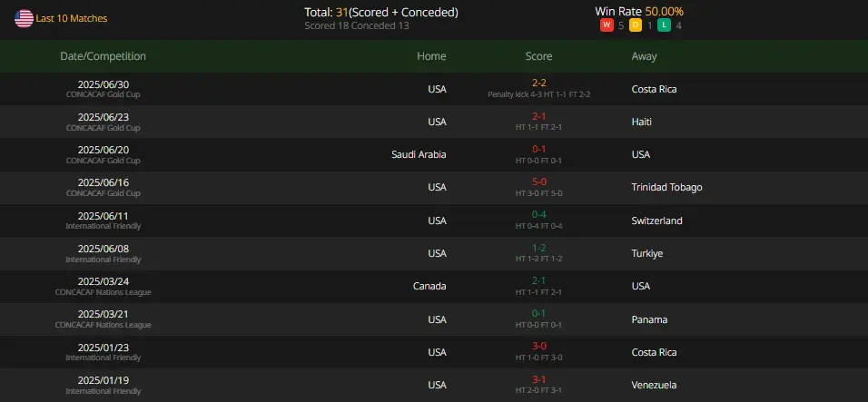Screen dimensions: 868x402
Task: Click the 0-1 score against Panama
Action: click(x=539, y=314)
